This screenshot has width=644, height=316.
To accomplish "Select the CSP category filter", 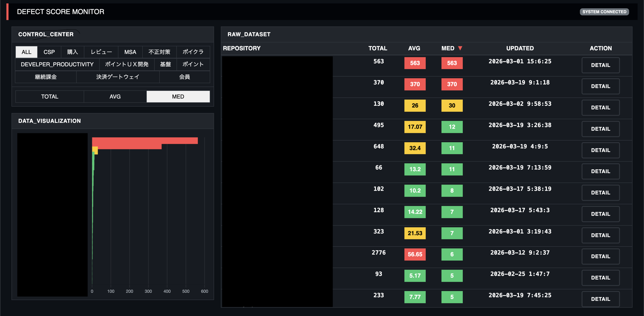I will point(49,52).
